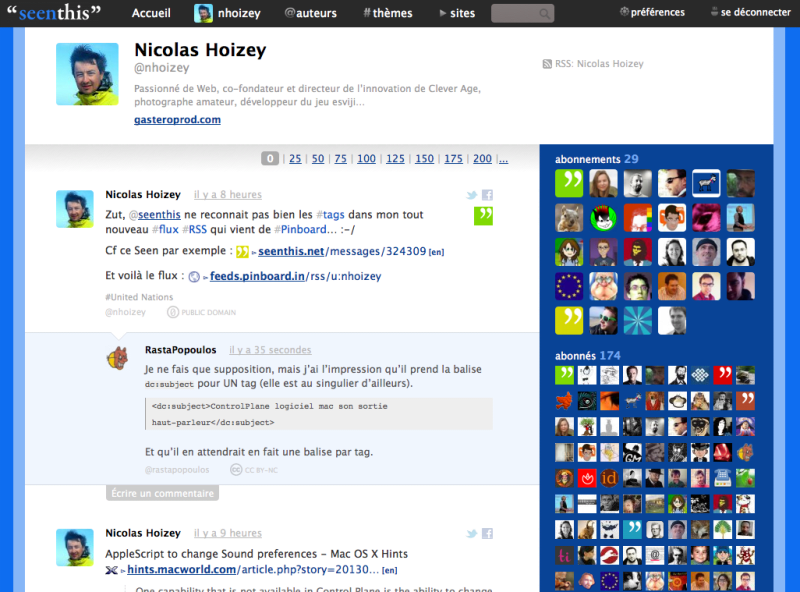Image resolution: width=800 pixels, height=592 pixels.
Task: Click red quote avatar in abonnés
Action: click(722, 375)
